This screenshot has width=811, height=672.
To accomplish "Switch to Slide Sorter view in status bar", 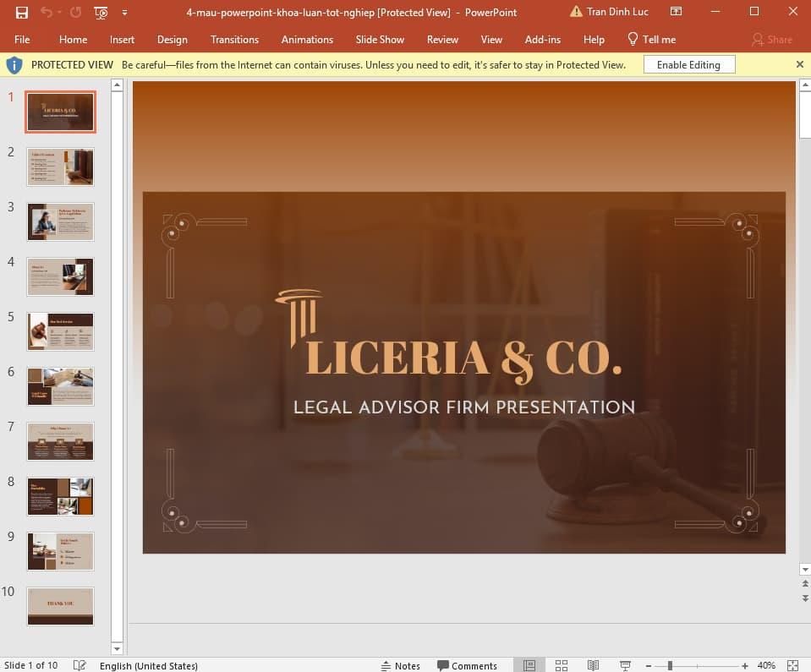I will [x=562, y=665].
